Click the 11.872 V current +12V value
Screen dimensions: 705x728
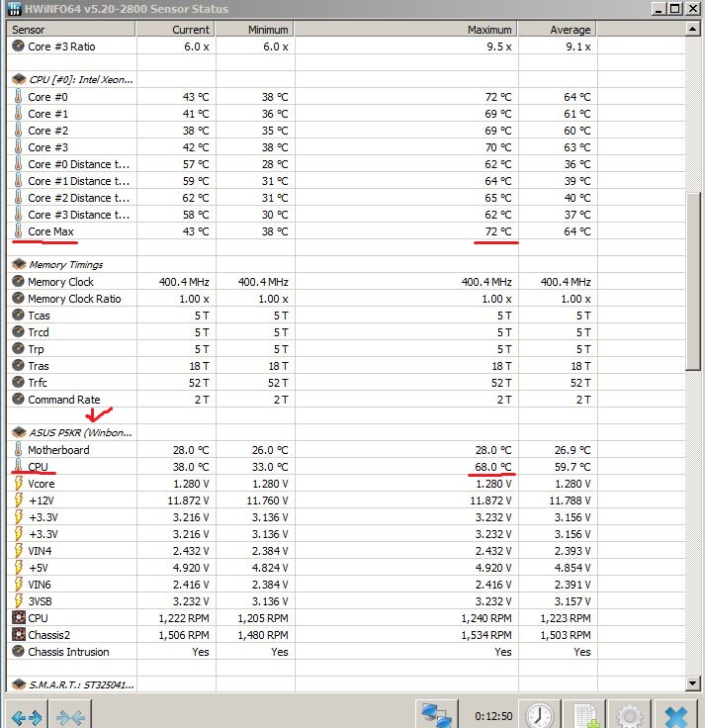(x=188, y=500)
